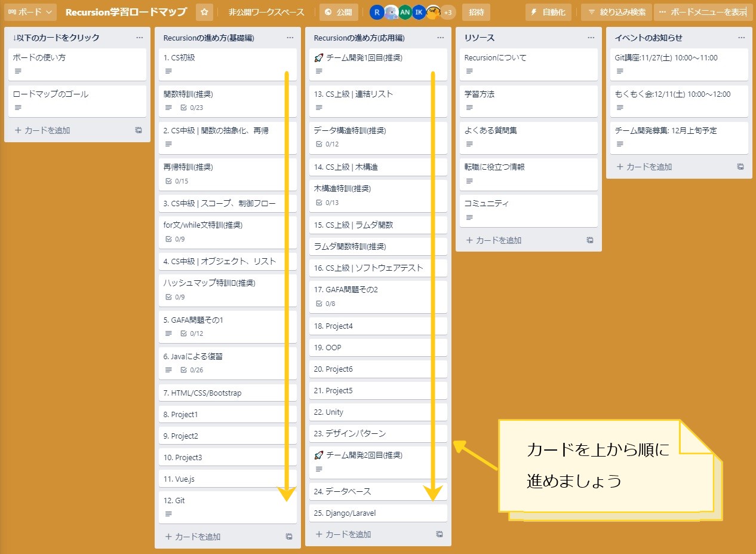Screen dimensions: 756x554
Task: Open the ボードメニューを表示 menu
Action: (703, 12)
